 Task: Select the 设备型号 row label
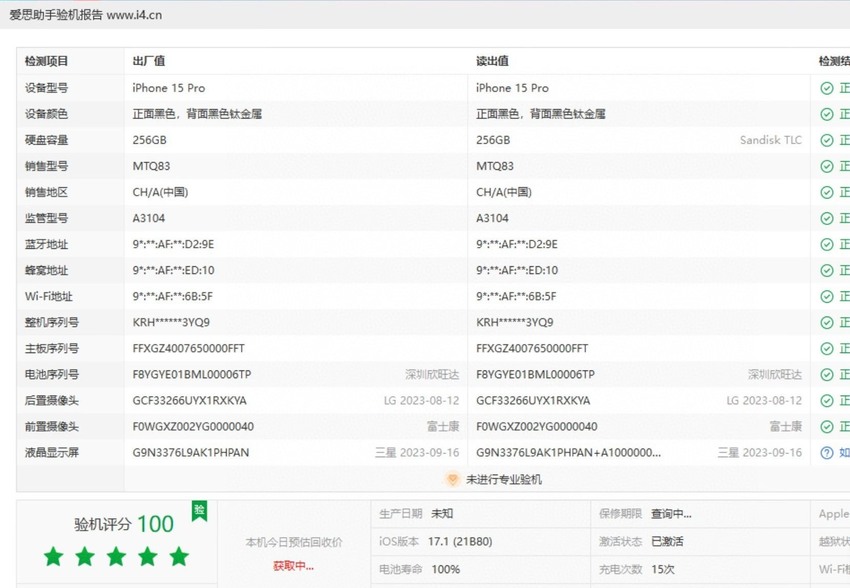(46, 88)
